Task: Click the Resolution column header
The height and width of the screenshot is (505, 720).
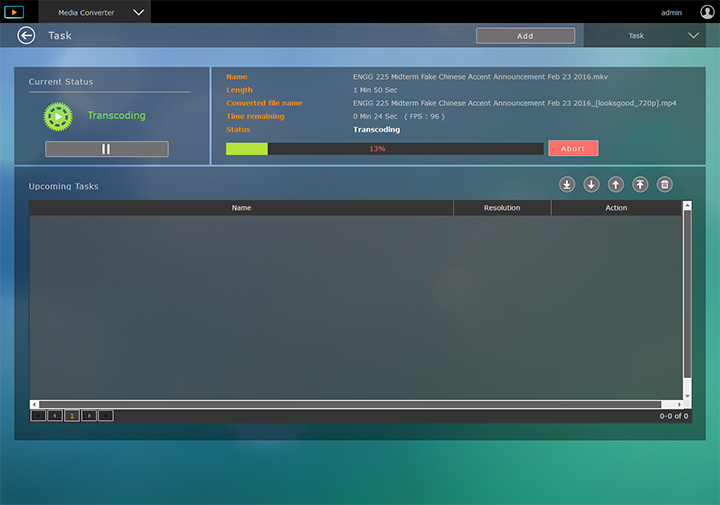Action: point(502,208)
